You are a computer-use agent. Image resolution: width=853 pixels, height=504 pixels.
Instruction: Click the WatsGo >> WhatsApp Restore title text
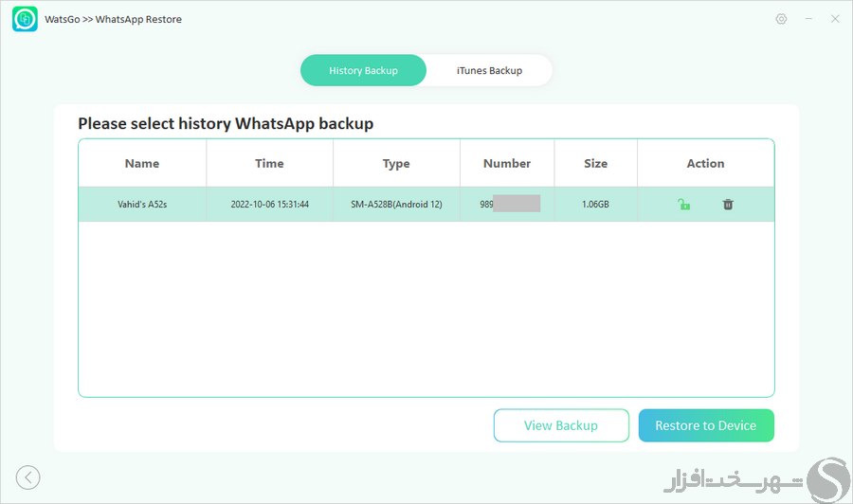(113, 19)
